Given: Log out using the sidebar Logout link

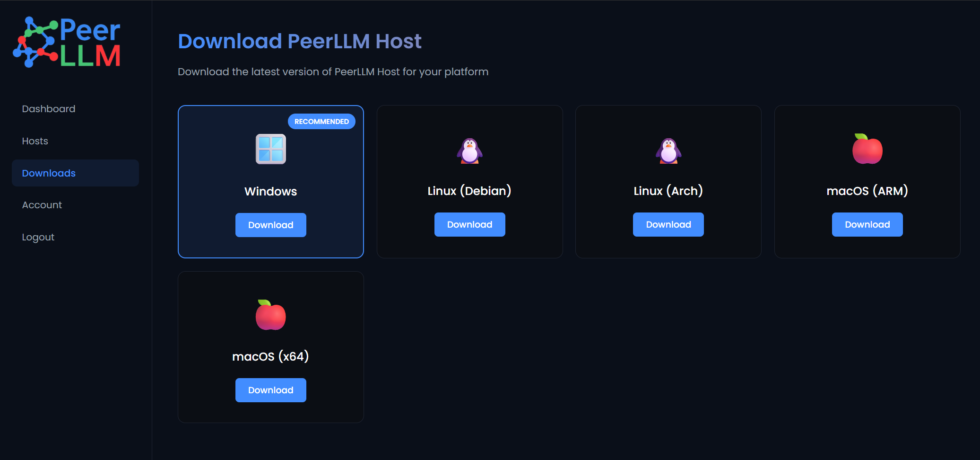Looking at the screenshot, I should (x=38, y=237).
